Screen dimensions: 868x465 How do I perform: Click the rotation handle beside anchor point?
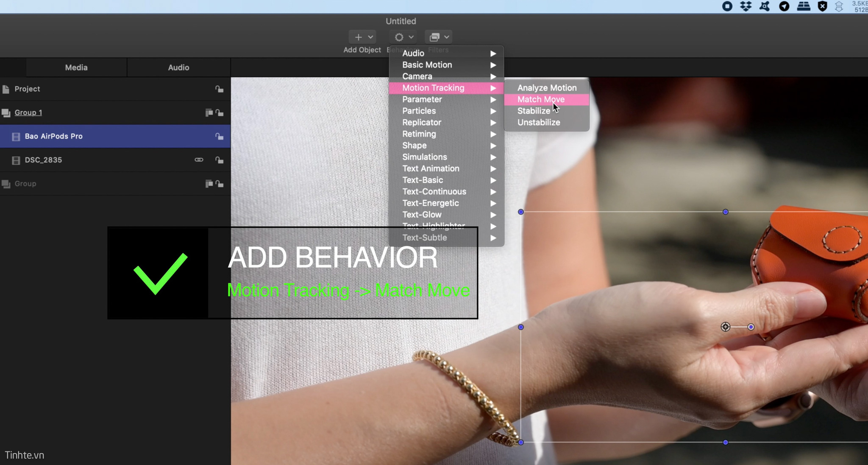751,327
